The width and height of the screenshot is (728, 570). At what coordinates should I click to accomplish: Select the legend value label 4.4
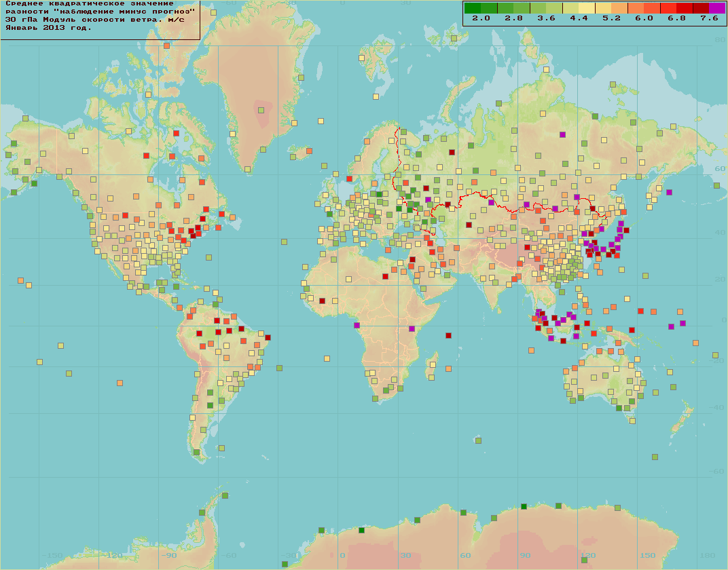(x=579, y=18)
